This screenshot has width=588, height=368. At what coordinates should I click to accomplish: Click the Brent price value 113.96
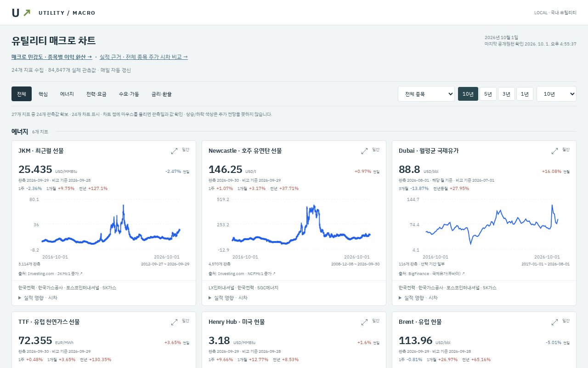click(416, 340)
